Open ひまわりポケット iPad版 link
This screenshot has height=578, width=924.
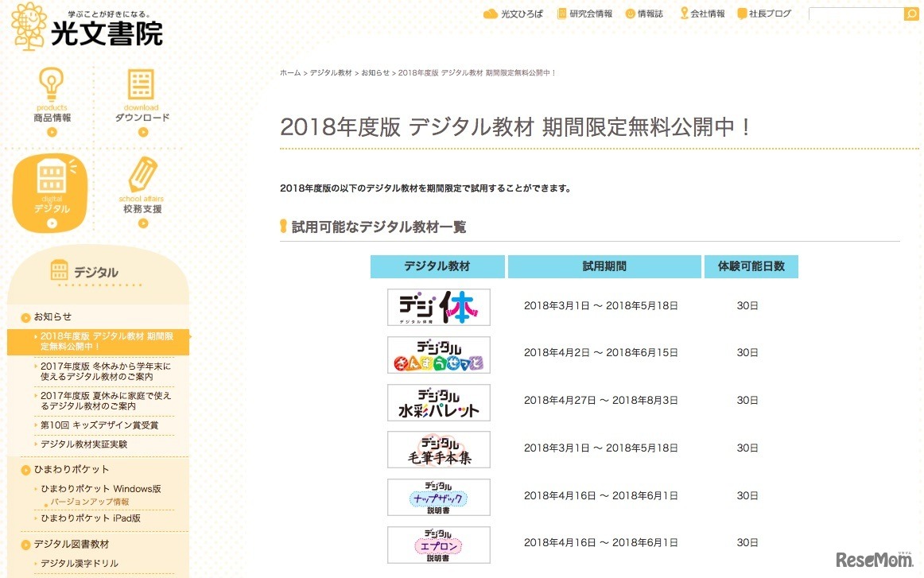click(90, 518)
